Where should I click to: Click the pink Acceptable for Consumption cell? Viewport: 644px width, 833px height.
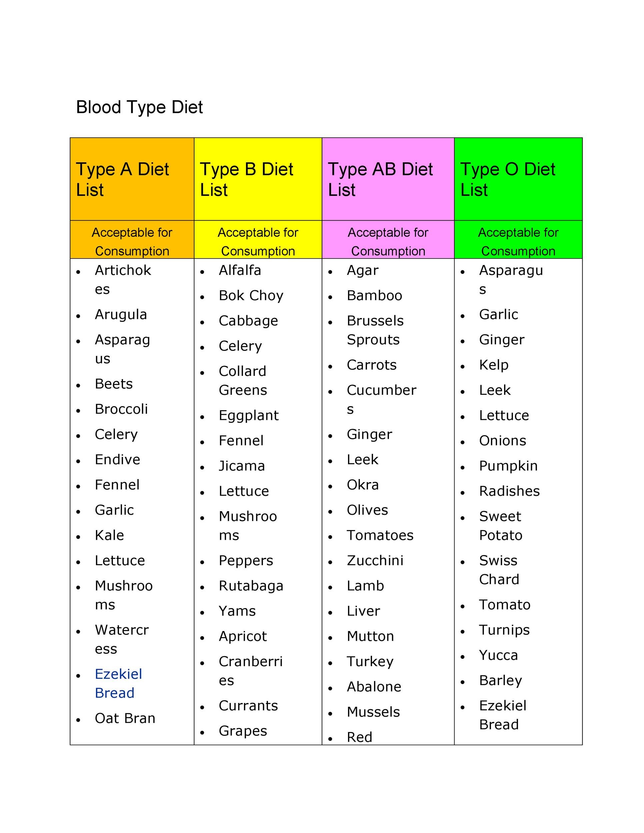click(388, 242)
